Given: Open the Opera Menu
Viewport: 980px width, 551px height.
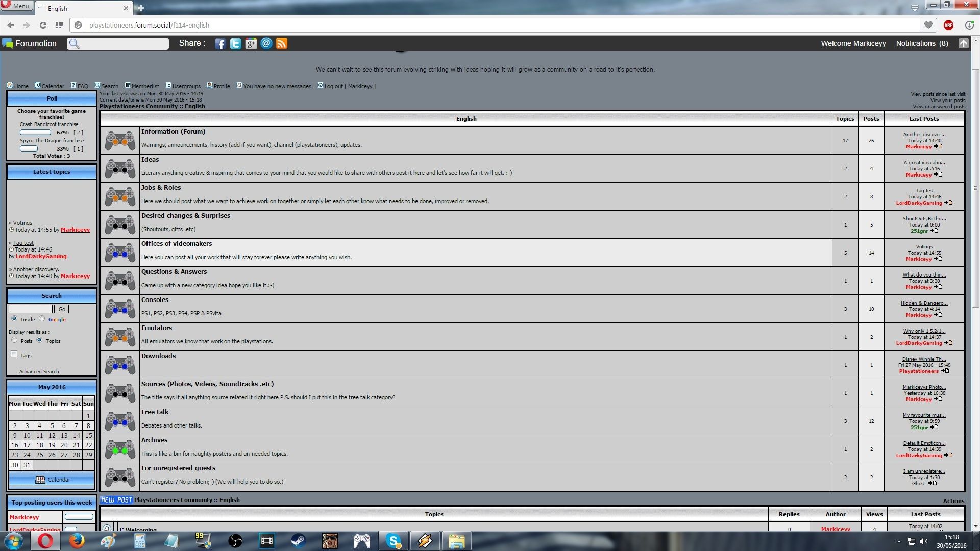Looking at the screenshot, I should coord(16,6).
